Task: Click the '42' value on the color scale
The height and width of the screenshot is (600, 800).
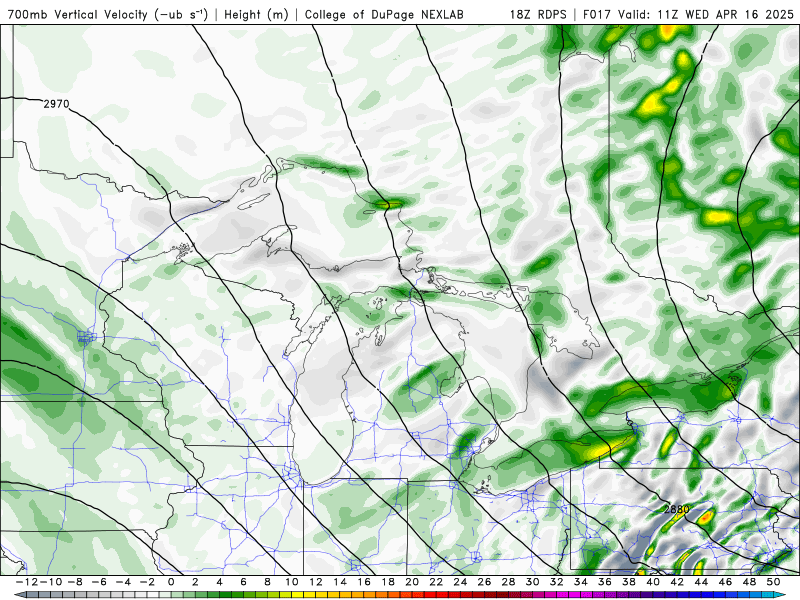Action: (677, 582)
